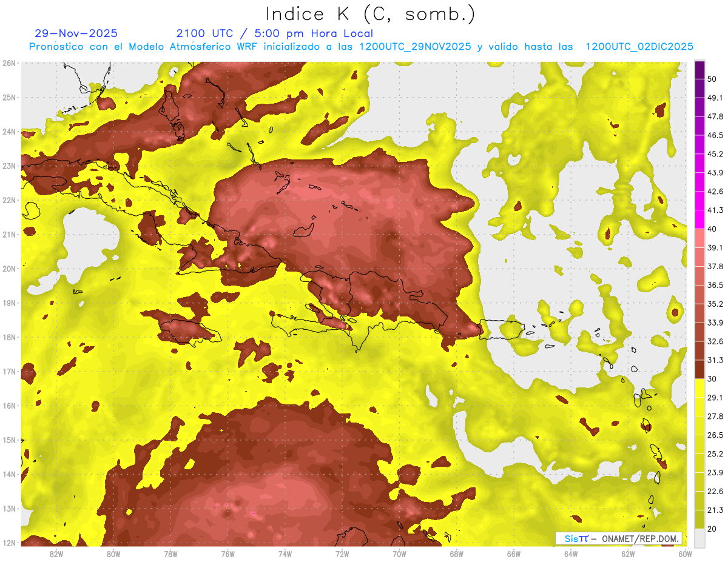Click the colorbar value "40"
The height and width of the screenshot is (562, 728).
tap(713, 229)
